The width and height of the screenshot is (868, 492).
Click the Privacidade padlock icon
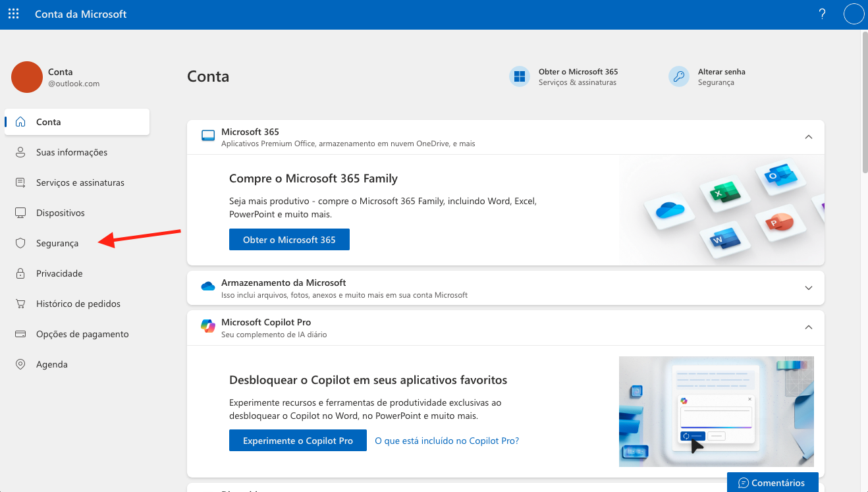pyautogui.click(x=20, y=273)
